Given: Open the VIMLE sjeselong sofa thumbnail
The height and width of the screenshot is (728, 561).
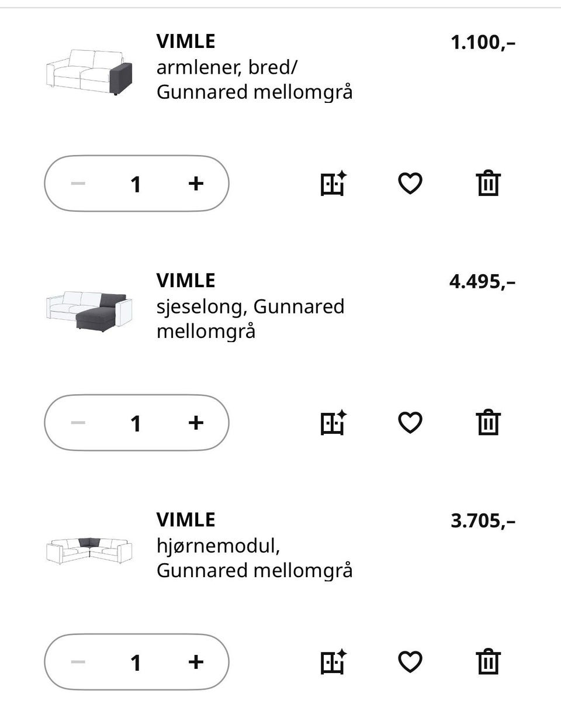Looking at the screenshot, I should pyautogui.click(x=89, y=312).
